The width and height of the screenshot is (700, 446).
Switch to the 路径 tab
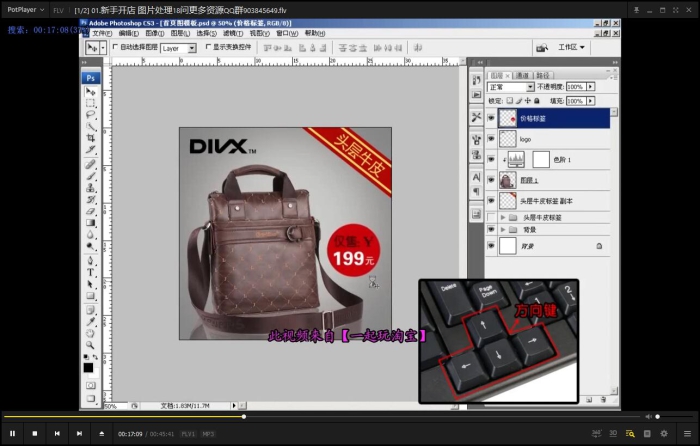click(542, 75)
